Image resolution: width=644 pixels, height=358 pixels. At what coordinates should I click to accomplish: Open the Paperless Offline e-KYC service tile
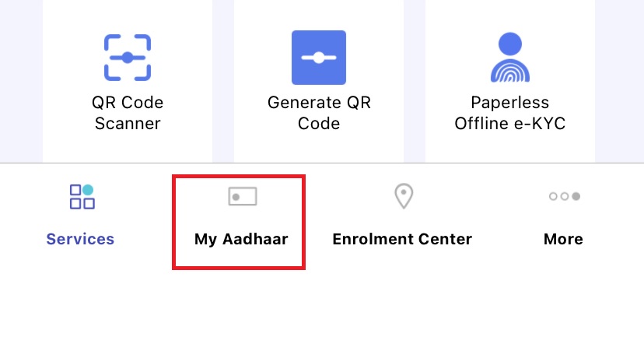pyautogui.click(x=510, y=81)
